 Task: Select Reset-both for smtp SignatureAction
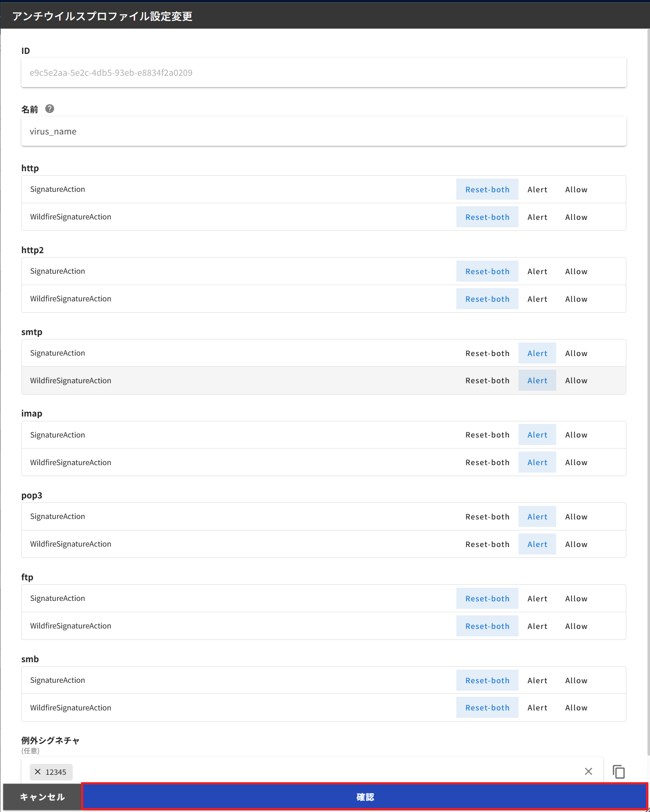tap(487, 353)
